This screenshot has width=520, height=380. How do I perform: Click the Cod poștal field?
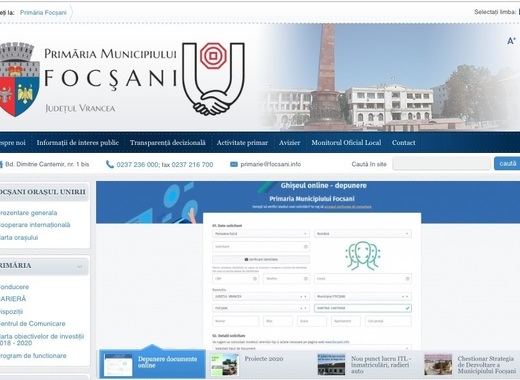click(x=388, y=321)
